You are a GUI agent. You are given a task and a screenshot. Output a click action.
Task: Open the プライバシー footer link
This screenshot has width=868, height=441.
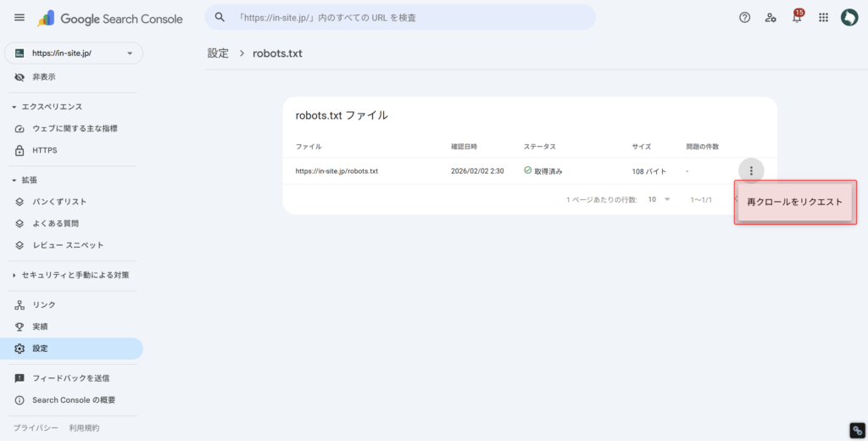(36, 428)
